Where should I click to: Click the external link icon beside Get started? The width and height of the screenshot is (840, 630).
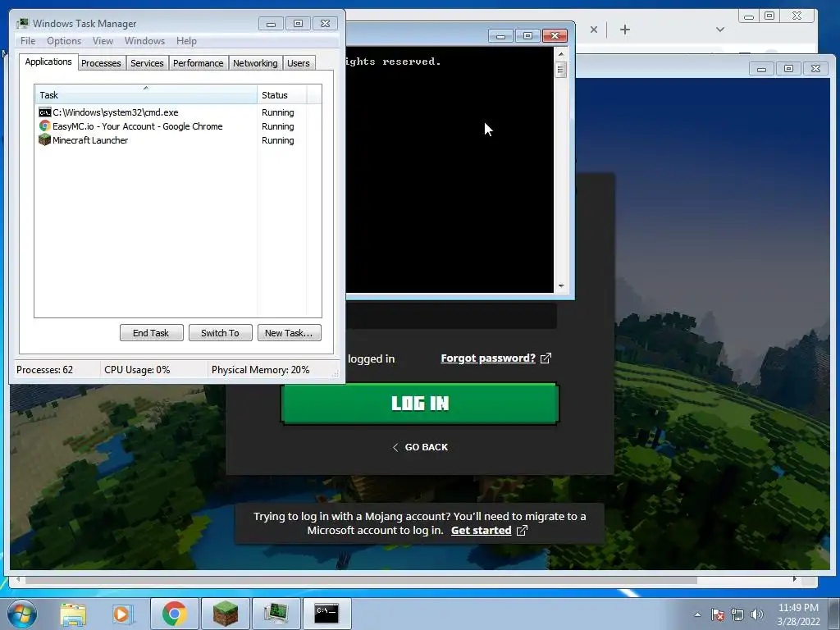pos(522,531)
